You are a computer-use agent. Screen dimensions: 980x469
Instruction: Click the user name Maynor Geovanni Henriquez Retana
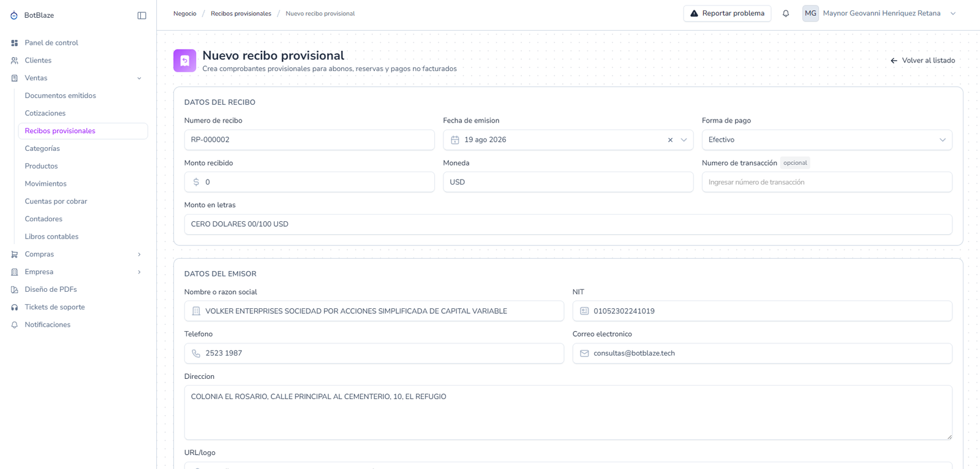click(x=881, y=13)
